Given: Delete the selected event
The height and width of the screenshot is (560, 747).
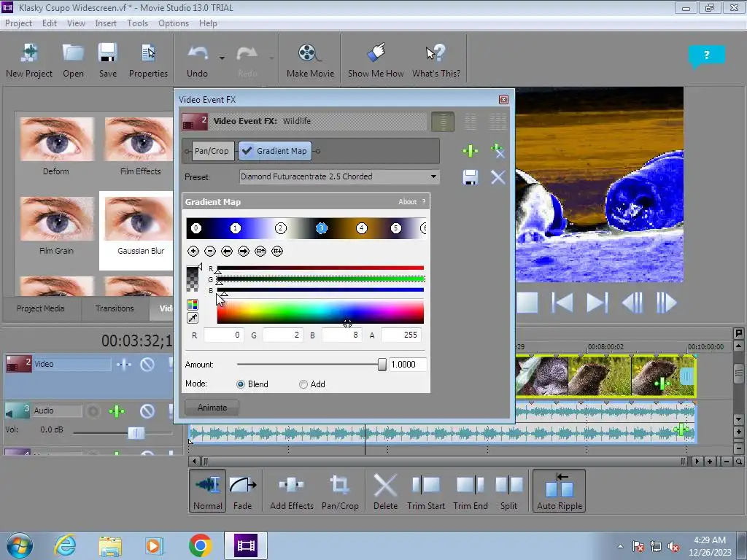Looking at the screenshot, I should coord(385,491).
